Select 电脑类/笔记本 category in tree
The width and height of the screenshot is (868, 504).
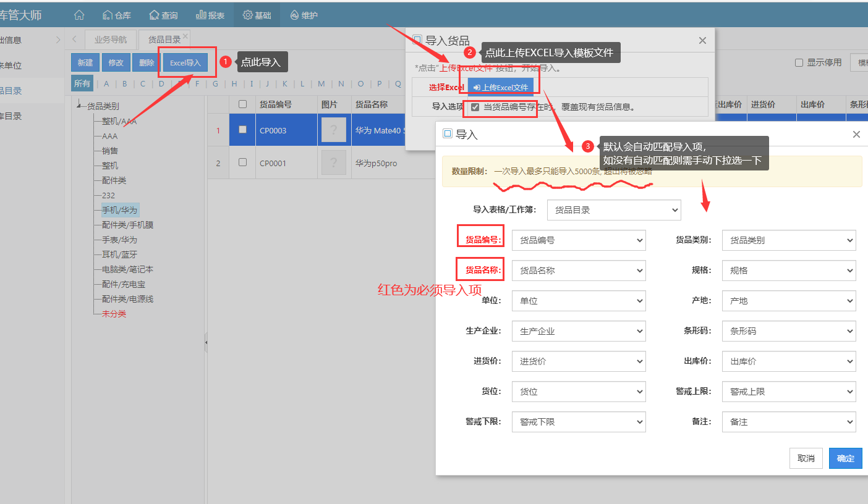pos(127,269)
